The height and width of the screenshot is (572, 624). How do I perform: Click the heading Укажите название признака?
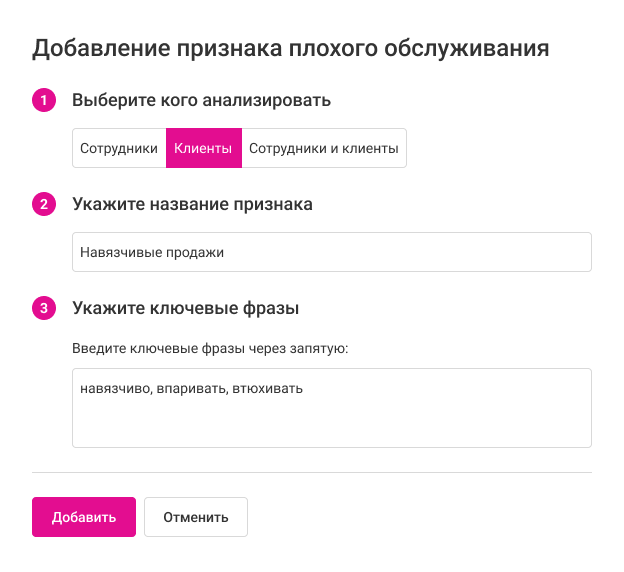[x=193, y=204]
